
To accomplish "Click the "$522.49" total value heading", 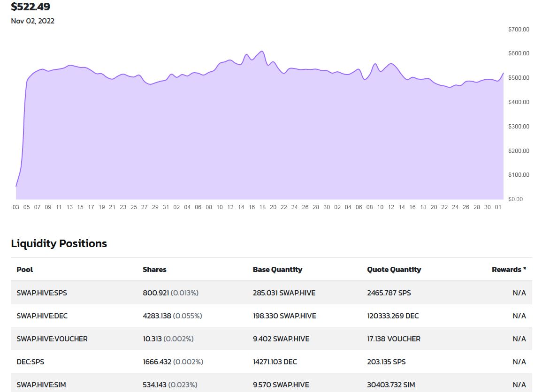I will [x=31, y=7].
